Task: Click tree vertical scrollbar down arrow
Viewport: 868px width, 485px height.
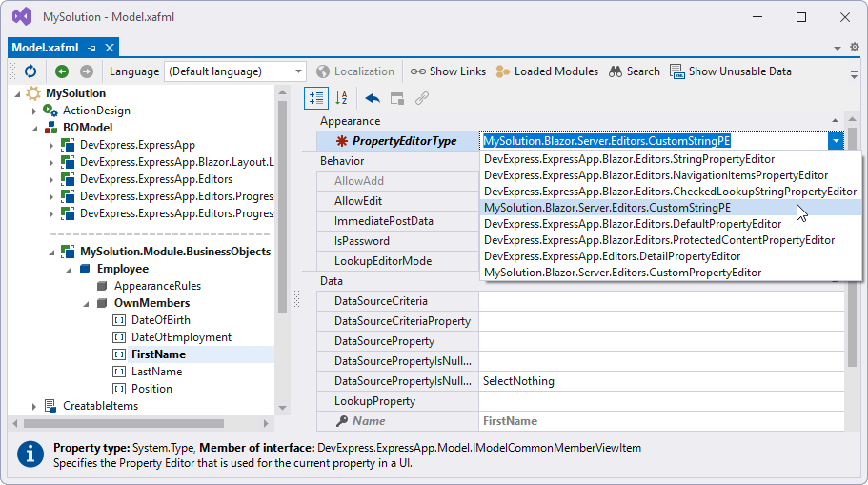Action: click(282, 408)
